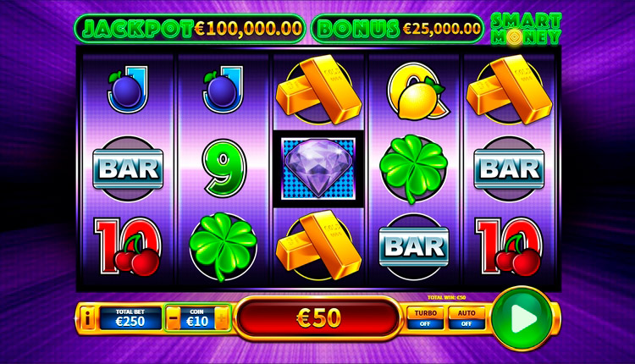Toggle Turbo mode on
This screenshot has height=364, width=635.
[425, 318]
